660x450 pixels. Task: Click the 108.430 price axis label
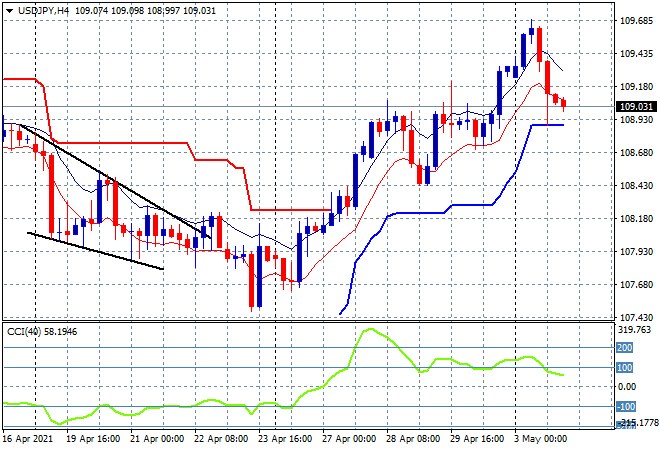point(636,186)
